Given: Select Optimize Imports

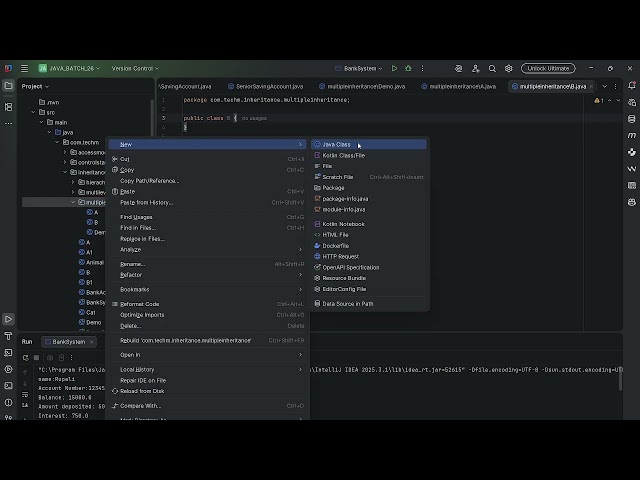Looking at the screenshot, I should 208,315.
